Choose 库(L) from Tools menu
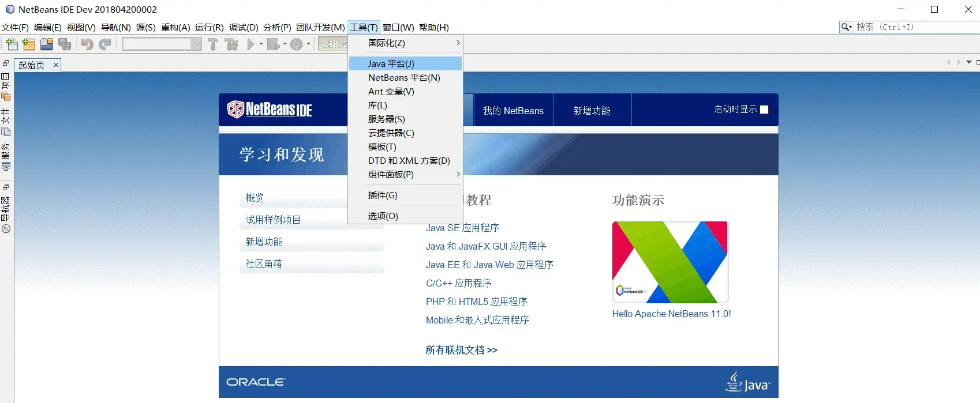The image size is (980, 403). click(x=405, y=106)
